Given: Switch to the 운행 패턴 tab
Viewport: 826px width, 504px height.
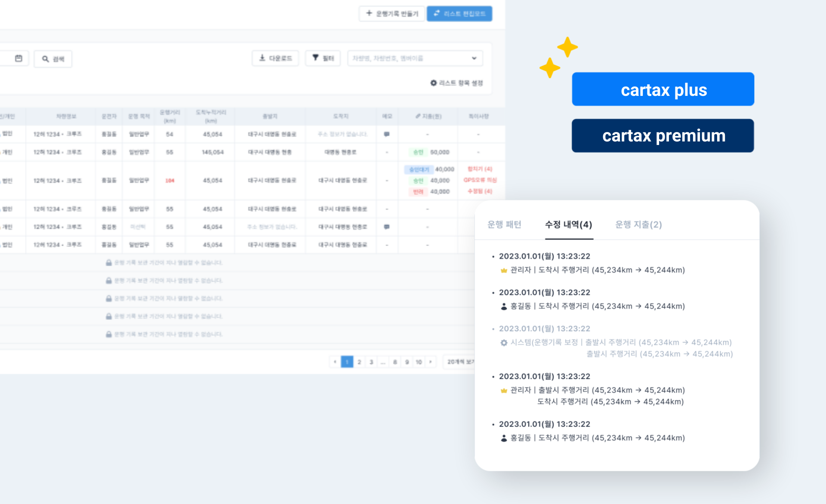Looking at the screenshot, I should 504,224.
